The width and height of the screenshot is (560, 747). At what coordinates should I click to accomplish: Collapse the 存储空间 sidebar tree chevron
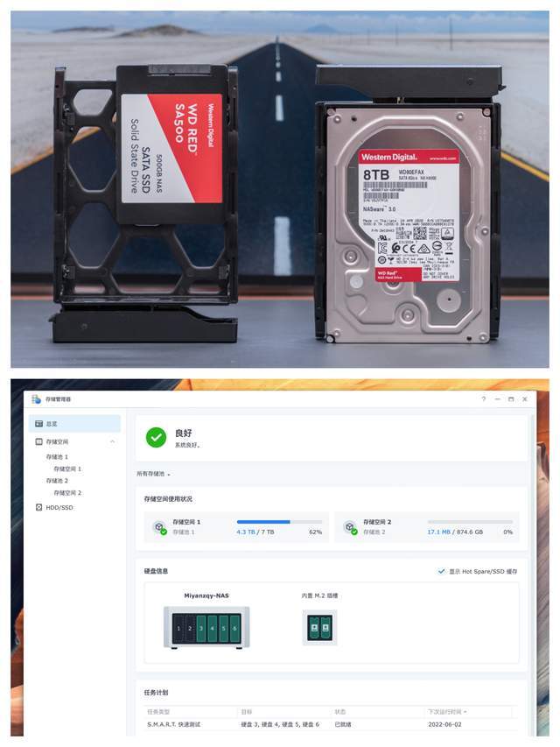click(112, 441)
